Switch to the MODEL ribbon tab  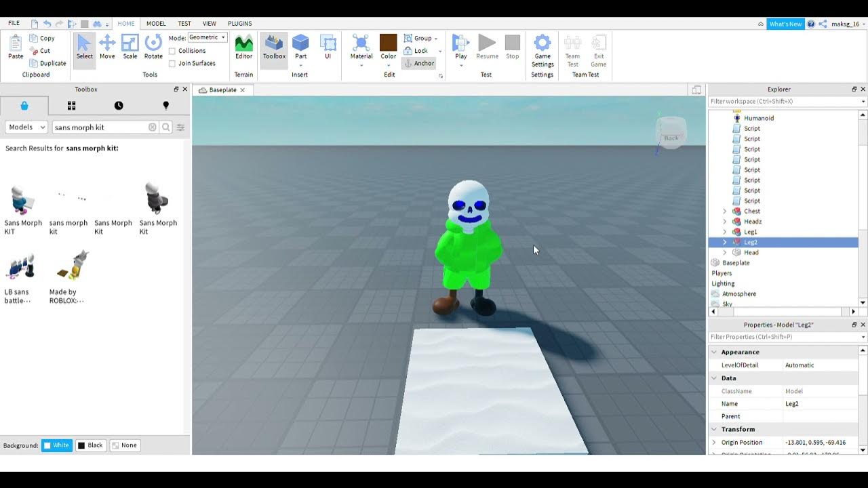tap(156, 24)
